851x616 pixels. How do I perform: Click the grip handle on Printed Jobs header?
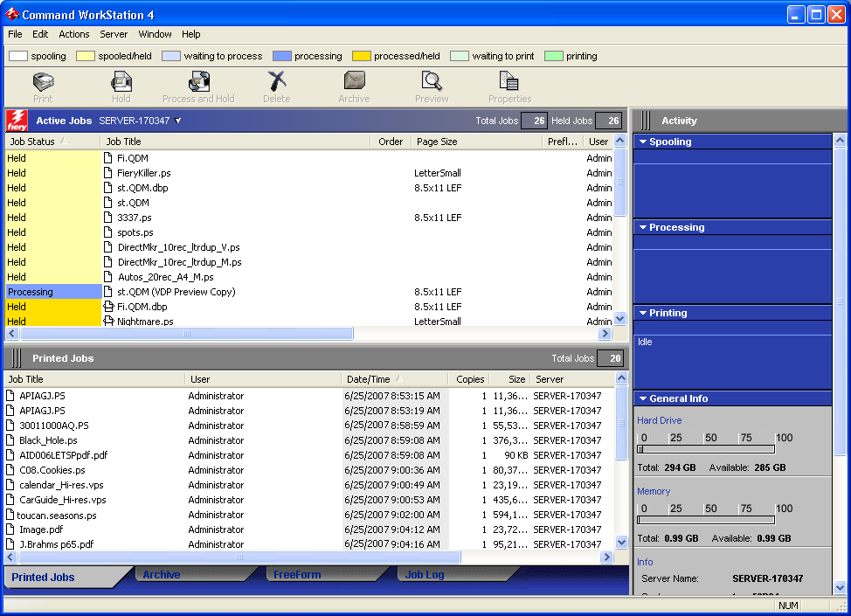17,358
